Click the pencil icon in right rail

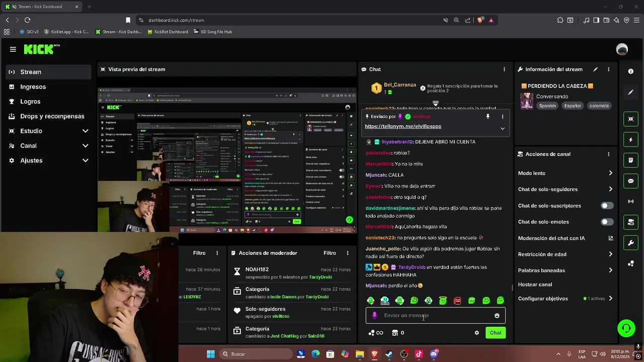point(631,93)
